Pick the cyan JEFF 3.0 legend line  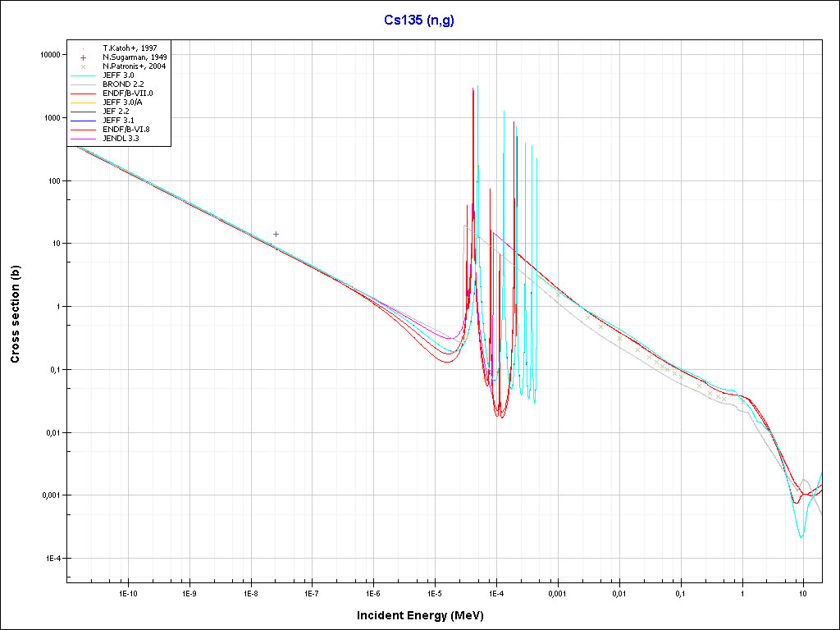click(x=84, y=75)
